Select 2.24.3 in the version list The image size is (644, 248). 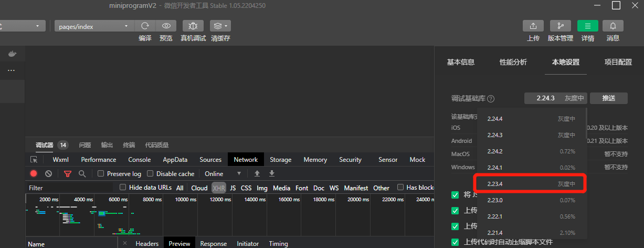[x=532, y=135]
